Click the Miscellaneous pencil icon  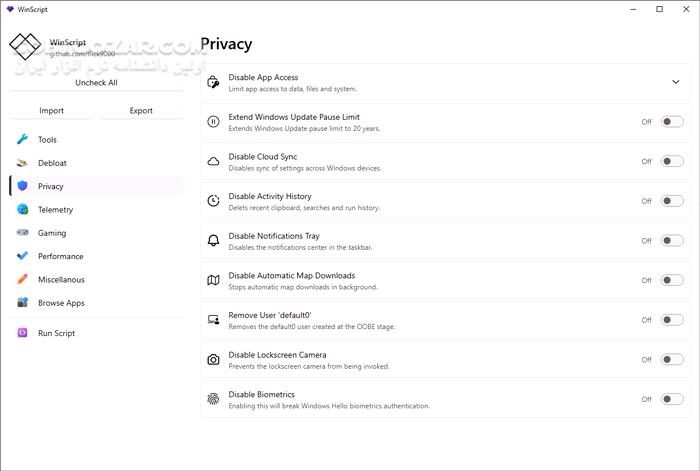coord(22,279)
